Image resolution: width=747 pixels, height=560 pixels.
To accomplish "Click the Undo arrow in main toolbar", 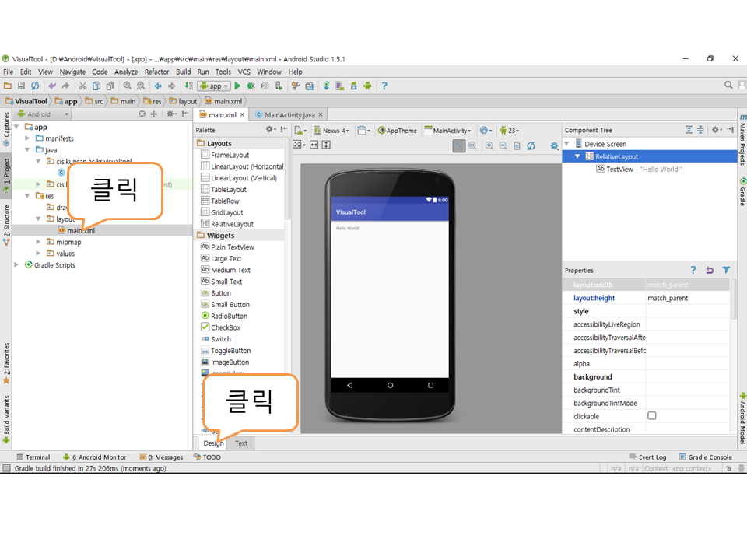I will [x=52, y=86].
